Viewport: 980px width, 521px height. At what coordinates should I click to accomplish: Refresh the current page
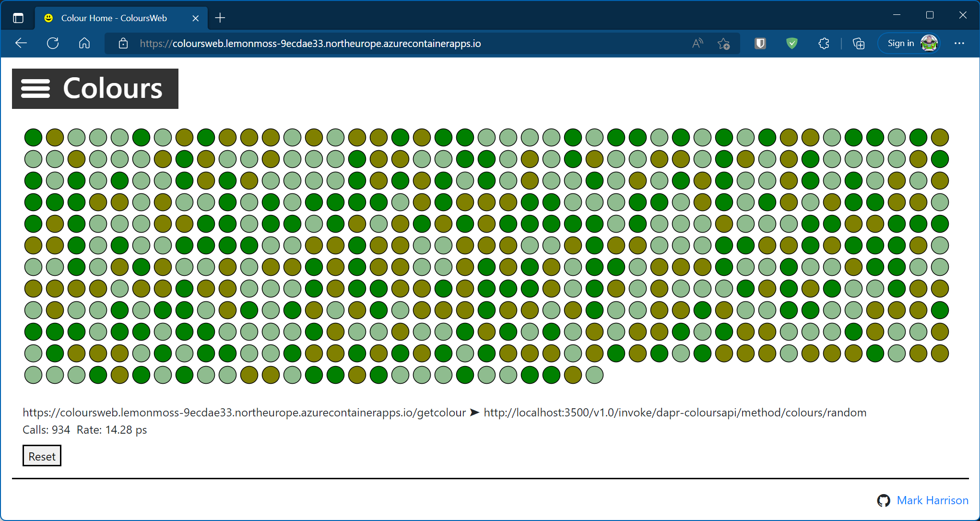53,44
